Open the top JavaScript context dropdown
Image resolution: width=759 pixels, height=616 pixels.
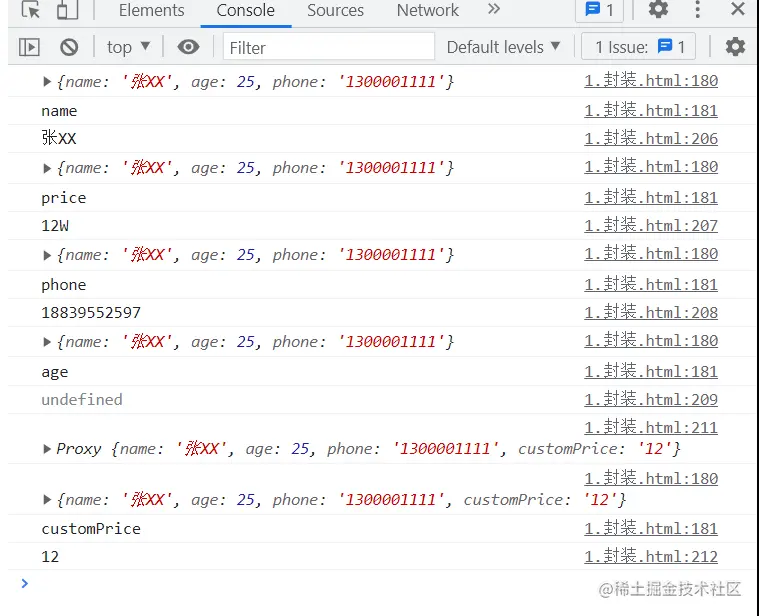pos(128,47)
